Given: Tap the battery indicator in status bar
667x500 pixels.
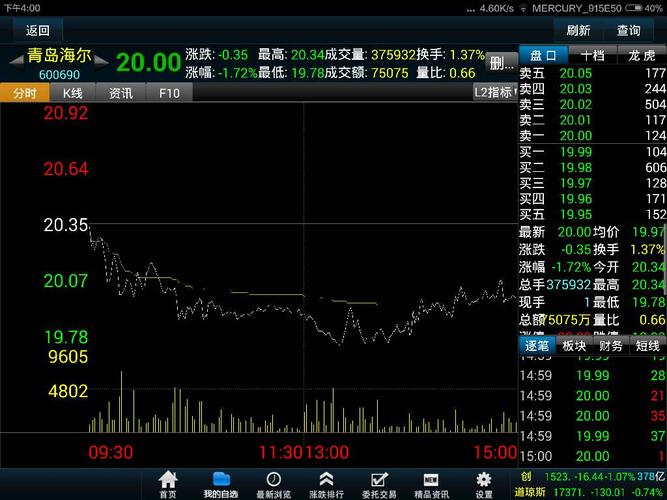Looking at the screenshot, I should [633, 8].
